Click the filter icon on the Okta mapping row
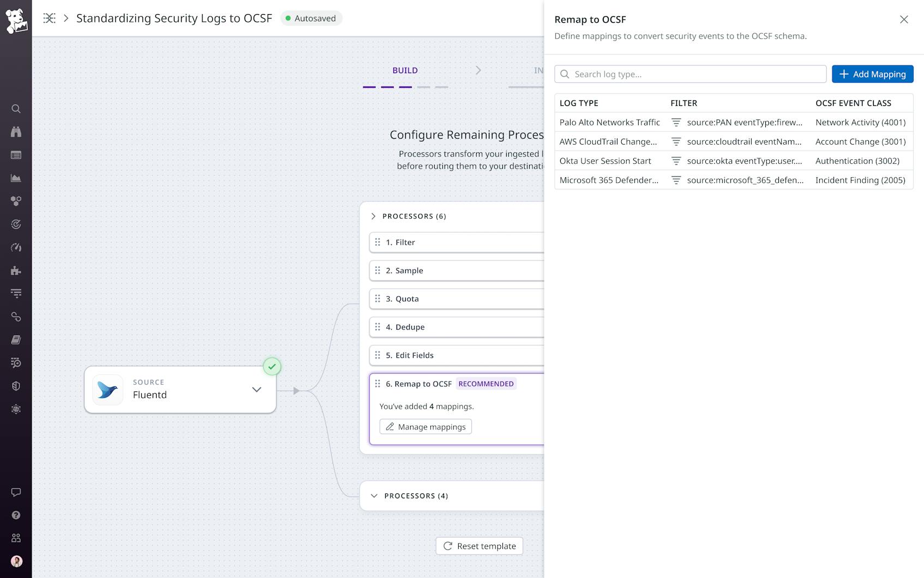The width and height of the screenshot is (924, 578). 676,160
